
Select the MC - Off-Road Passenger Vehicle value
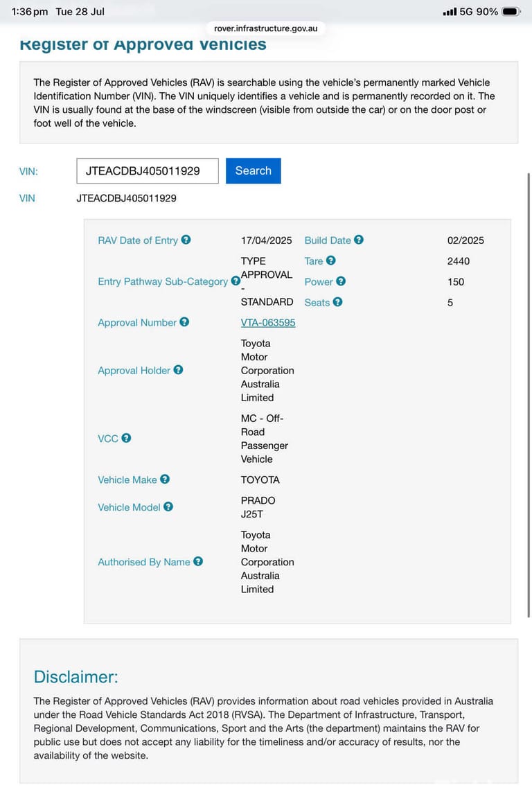[x=265, y=439]
